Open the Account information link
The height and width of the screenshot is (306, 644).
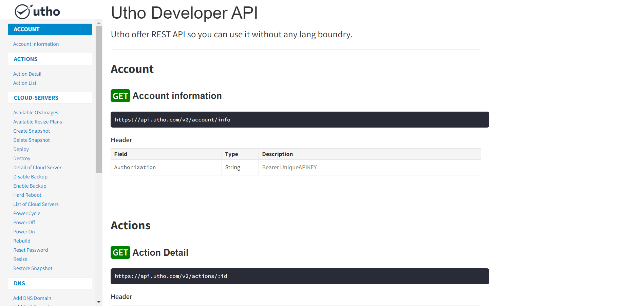pyautogui.click(x=36, y=44)
